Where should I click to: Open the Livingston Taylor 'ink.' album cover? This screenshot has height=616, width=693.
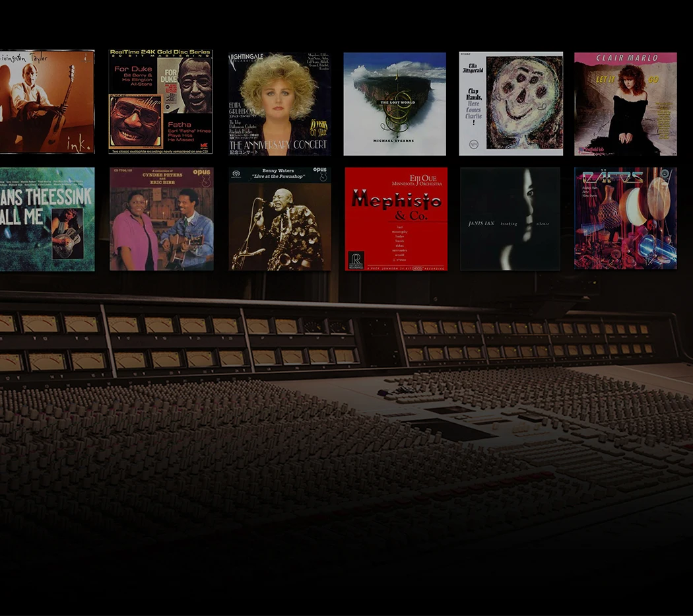point(47,102)
